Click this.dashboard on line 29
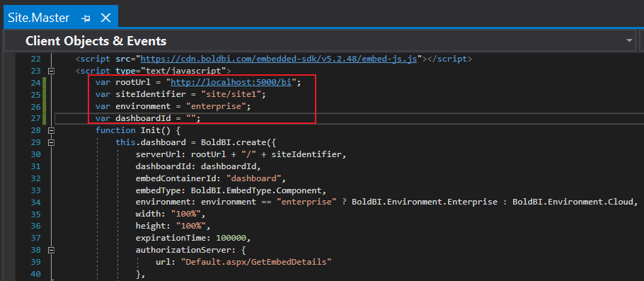This screenshot has width=644, height=281. tap(151, 142)
